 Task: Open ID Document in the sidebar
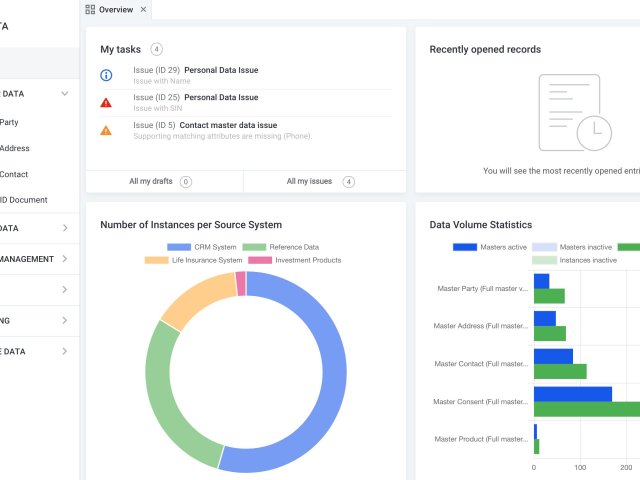(x=24, y=200)
